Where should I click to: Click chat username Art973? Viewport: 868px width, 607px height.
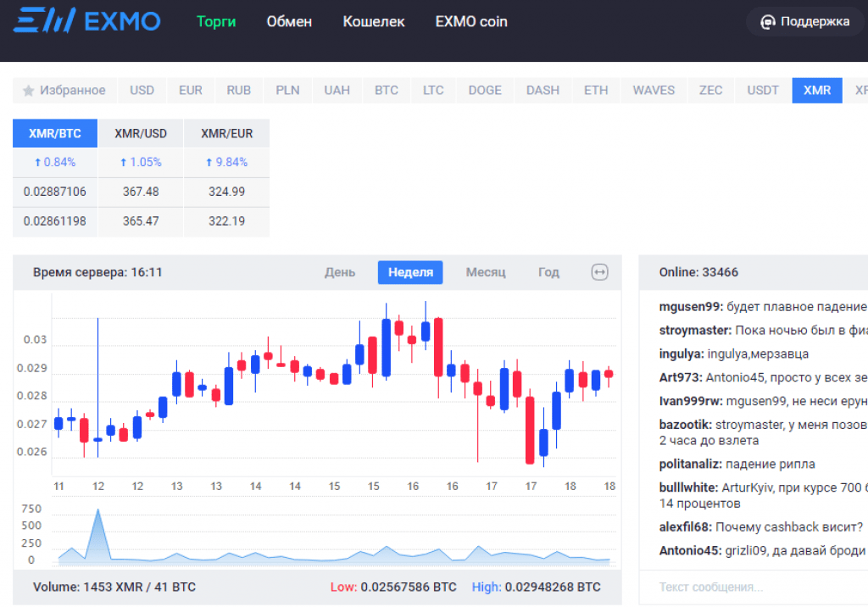[x=681, y=377]
